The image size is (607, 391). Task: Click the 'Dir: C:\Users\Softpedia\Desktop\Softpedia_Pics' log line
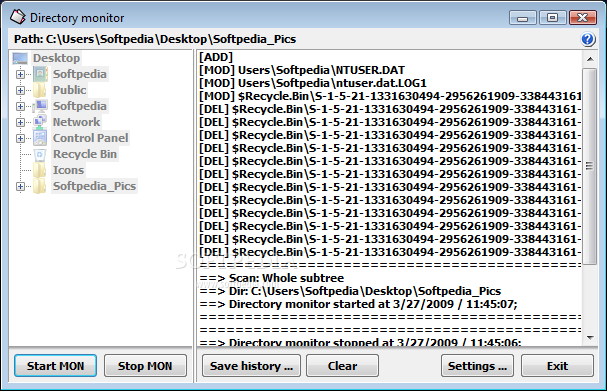(x=350, y=291)
